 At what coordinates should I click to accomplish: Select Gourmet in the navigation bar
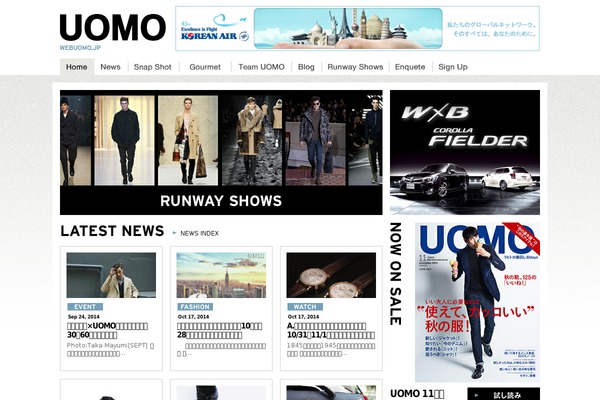click(x=205, y=67)
